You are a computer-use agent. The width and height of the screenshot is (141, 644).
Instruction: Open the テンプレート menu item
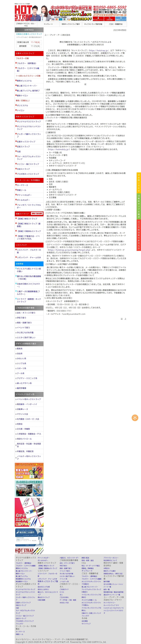(x=48, y=24)
